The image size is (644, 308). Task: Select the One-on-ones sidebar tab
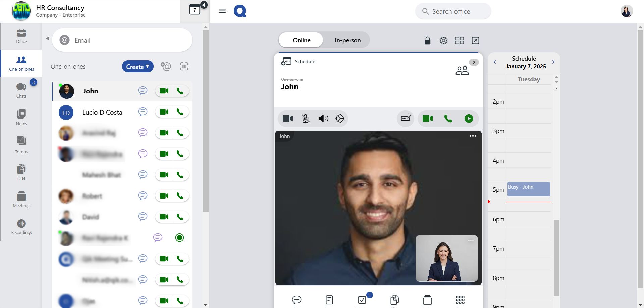pos(21,63)
